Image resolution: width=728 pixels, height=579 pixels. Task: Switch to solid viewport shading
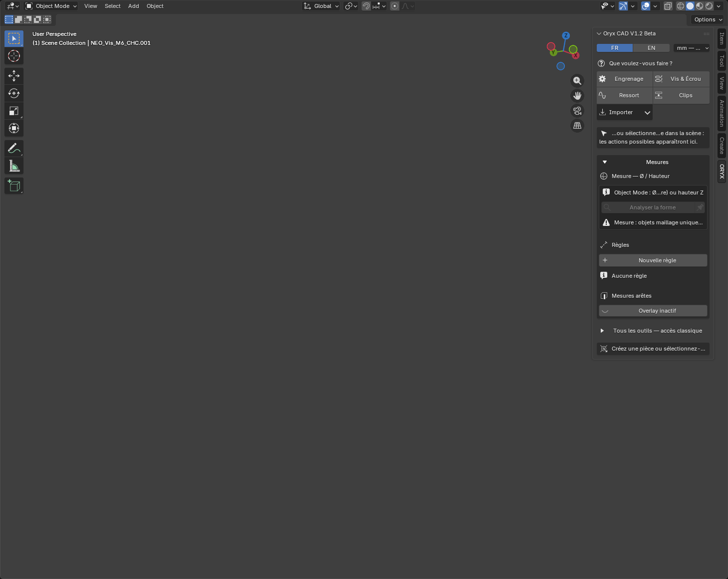[690, 6]
